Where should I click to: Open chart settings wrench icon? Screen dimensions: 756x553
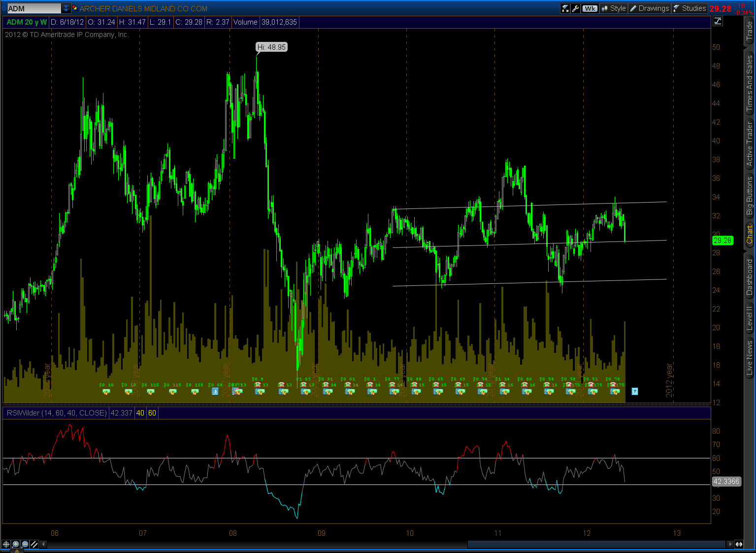point(575,8)
